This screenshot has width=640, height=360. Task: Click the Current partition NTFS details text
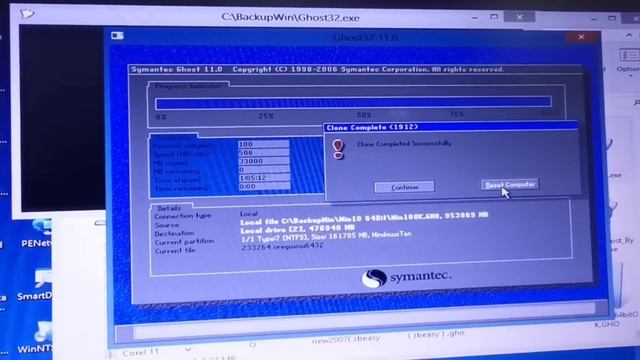click(x=326, y=237)
